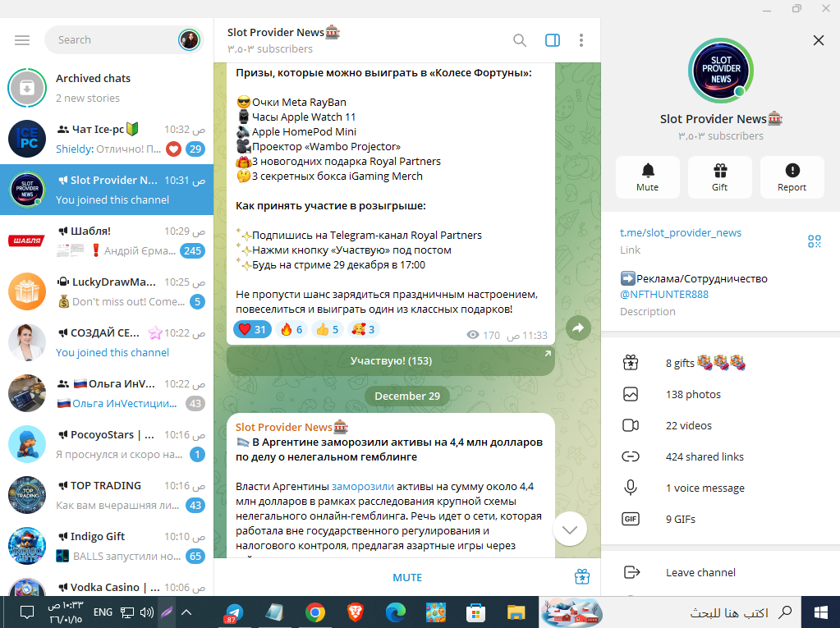Open the 1 voice message list
Viewport: 840px width, 628px height.
point(721,488)
